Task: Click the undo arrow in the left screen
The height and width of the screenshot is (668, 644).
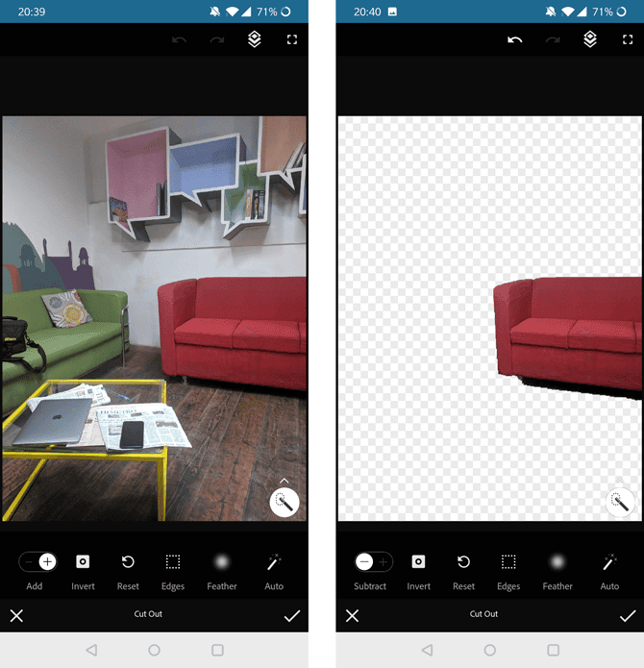Action: click(x=180, y=40)
